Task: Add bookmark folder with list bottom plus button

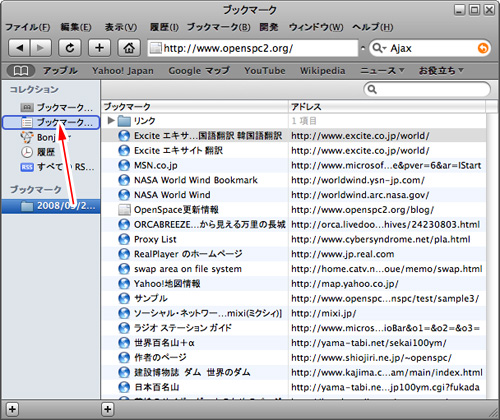Action: [108, 409]
